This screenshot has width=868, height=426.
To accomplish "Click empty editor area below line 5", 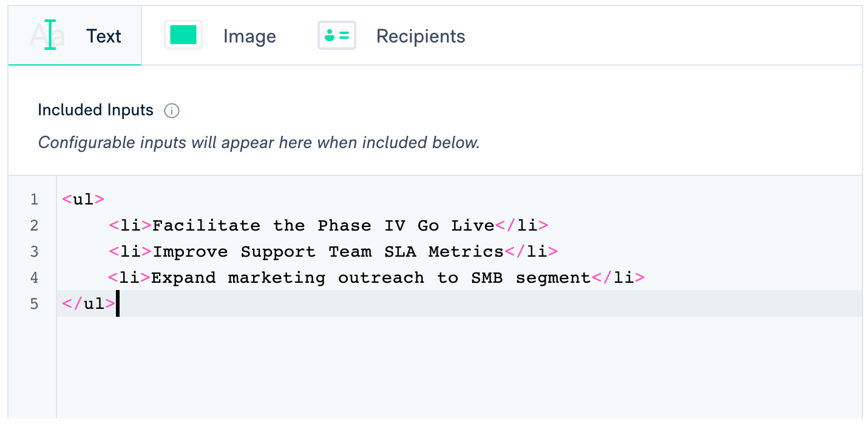I will click(425, 370).
